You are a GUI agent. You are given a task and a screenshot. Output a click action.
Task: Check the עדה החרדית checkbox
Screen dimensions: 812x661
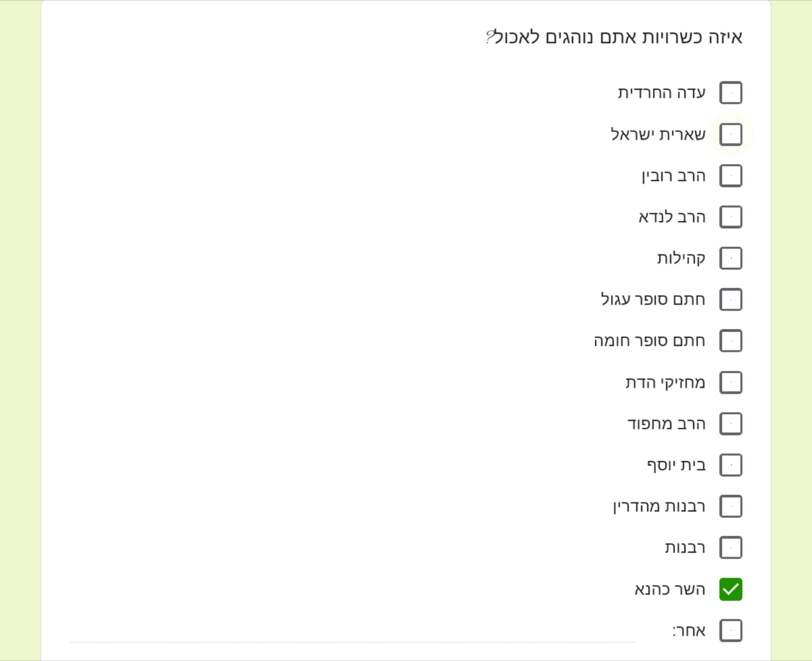[x=730, y=93]
